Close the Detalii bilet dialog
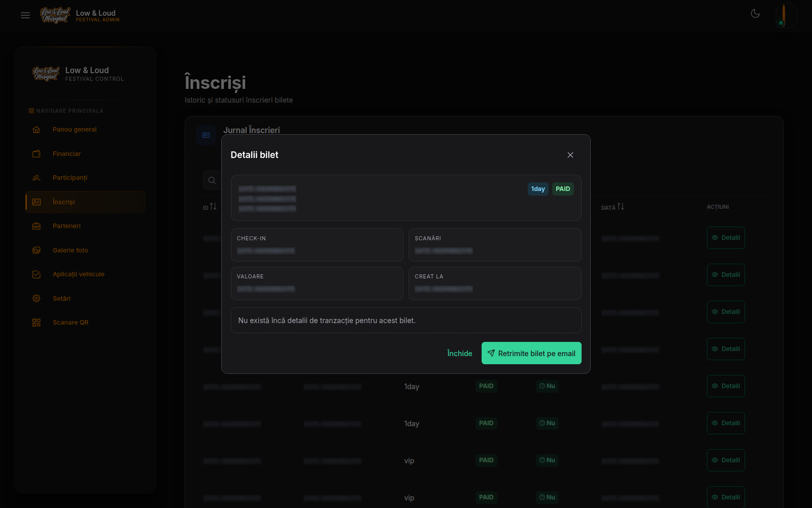 click(570, 155)
